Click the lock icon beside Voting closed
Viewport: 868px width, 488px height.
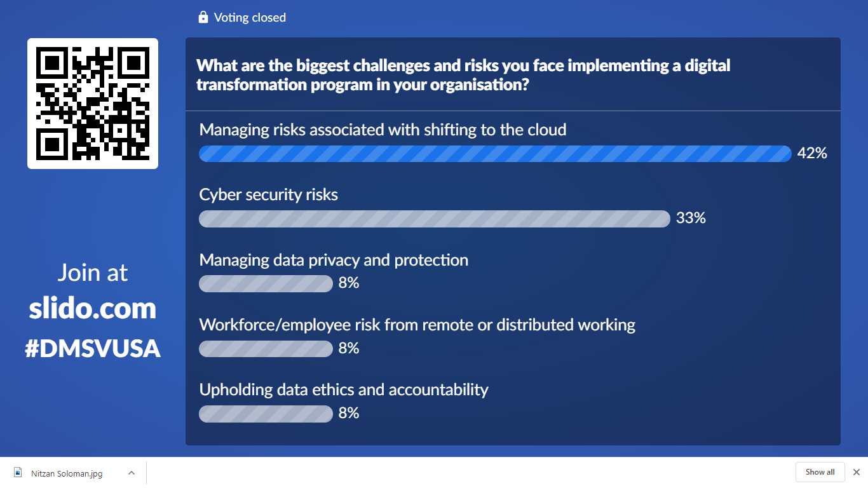tap(203, 17)
